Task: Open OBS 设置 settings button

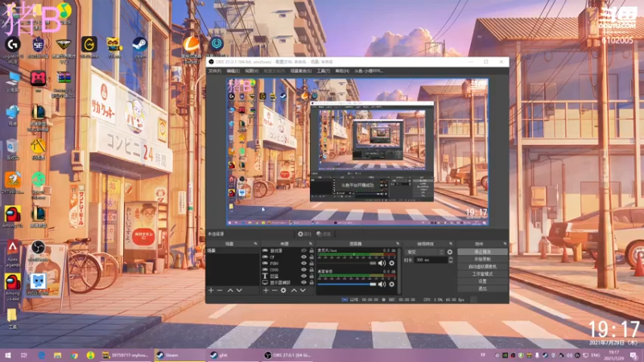Action: (482, 281)
